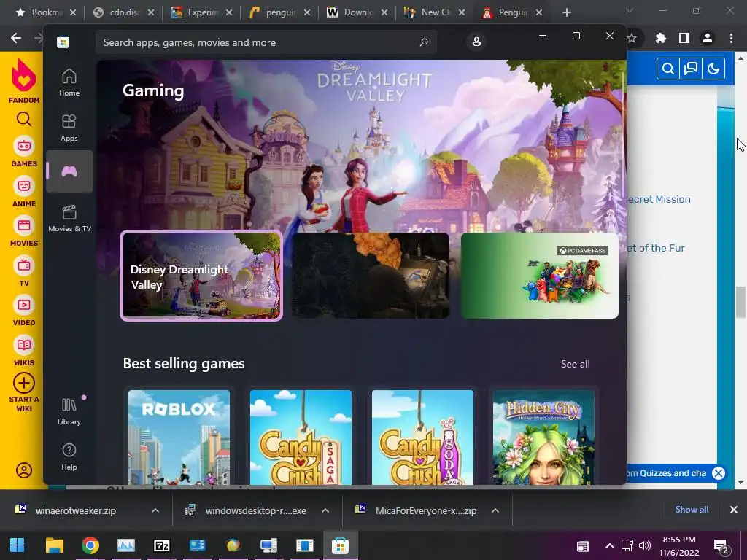Open Fandom TV section

point(24,271)
